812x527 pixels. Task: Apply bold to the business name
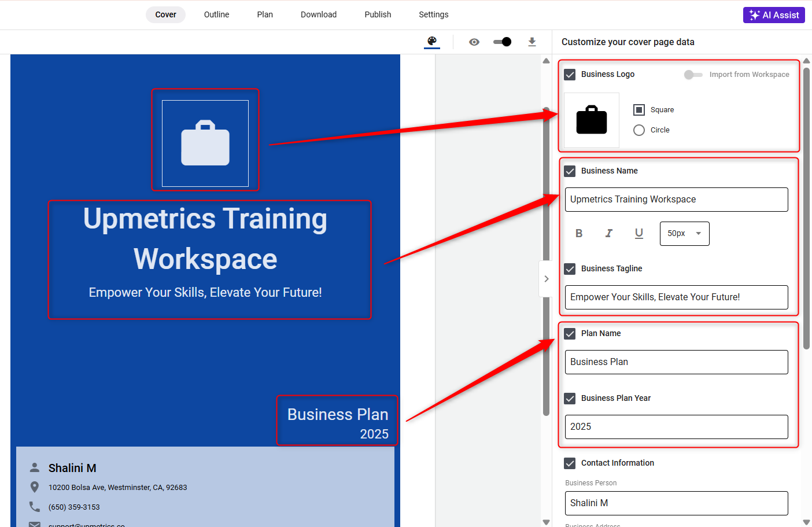[579, 233]
